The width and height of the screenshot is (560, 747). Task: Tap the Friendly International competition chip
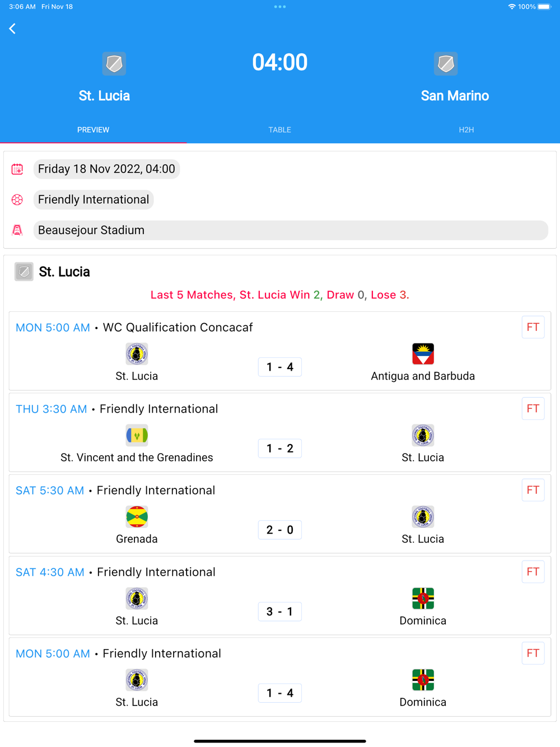coord(94,200)
